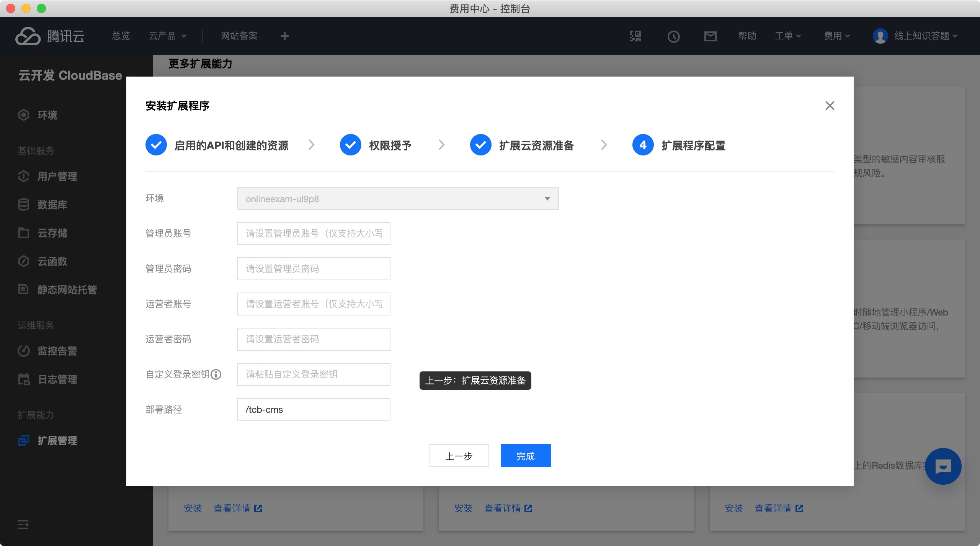The width and height of the screenshot is (980, 546).
Task: Expand the 云产品 dropdown menu
Action: [x=167, y=36]
